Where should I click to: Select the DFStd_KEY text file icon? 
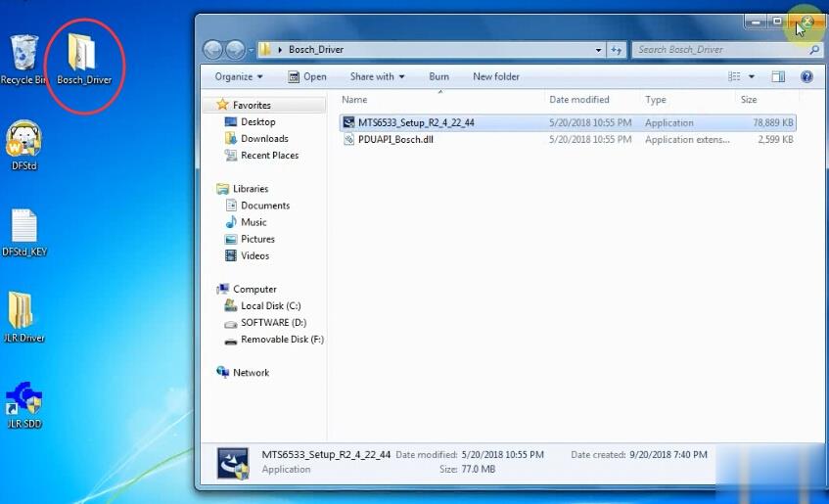click(23, 232)
